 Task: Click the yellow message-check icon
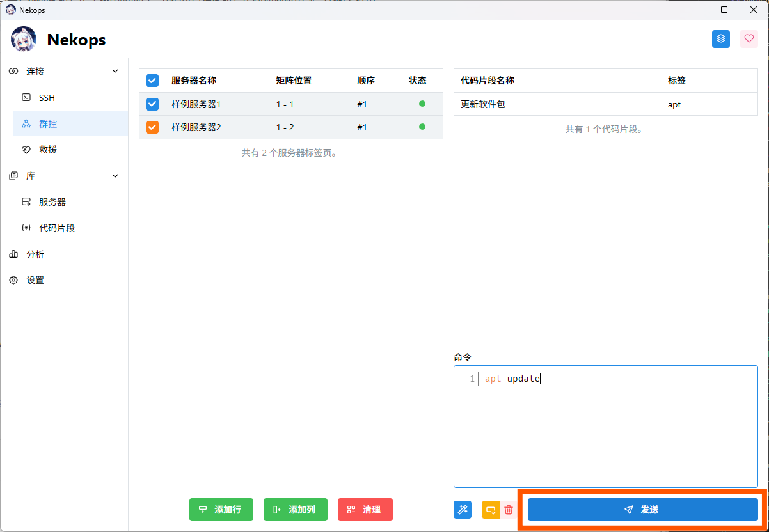pos(491,510)
